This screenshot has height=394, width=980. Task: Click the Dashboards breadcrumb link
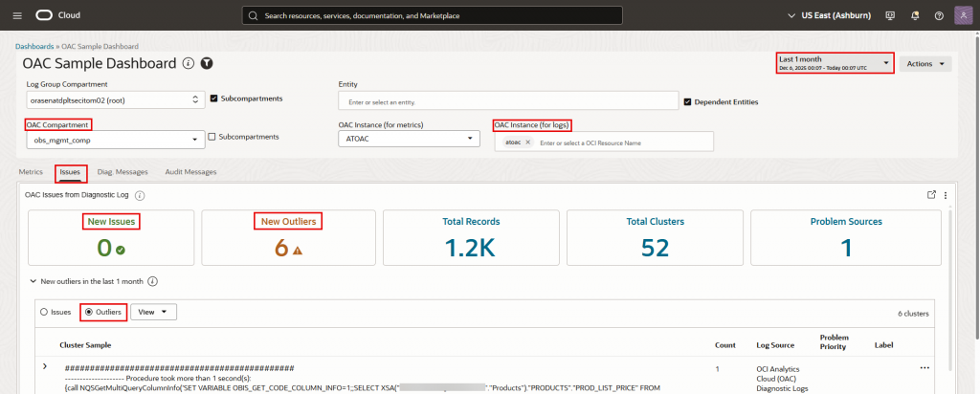tap(35, 46)
